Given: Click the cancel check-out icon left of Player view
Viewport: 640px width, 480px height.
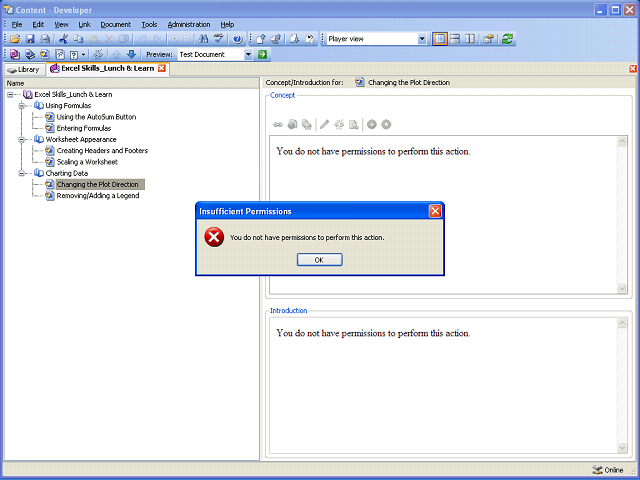Looking at the screenshot, I should [310, 39].
